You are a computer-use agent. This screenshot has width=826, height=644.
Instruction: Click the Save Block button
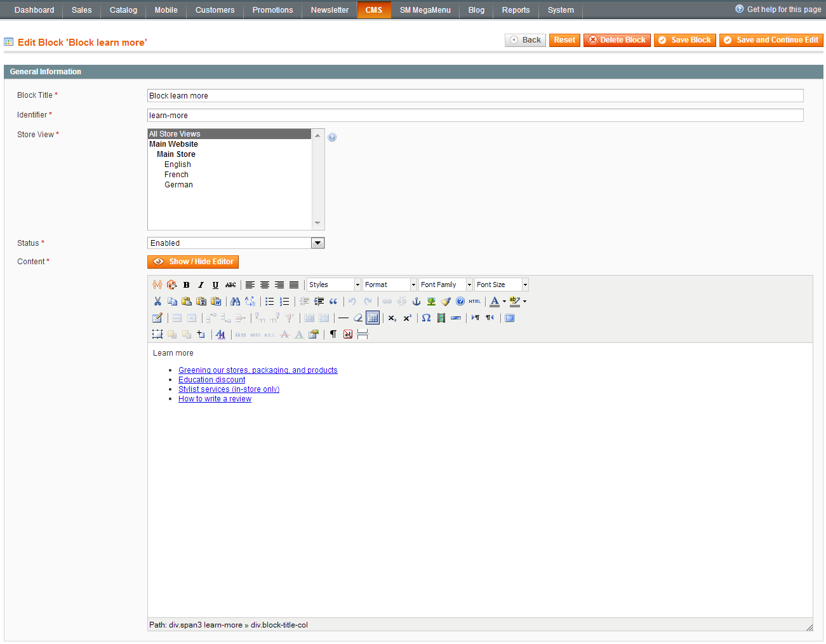tap(684, 40)
